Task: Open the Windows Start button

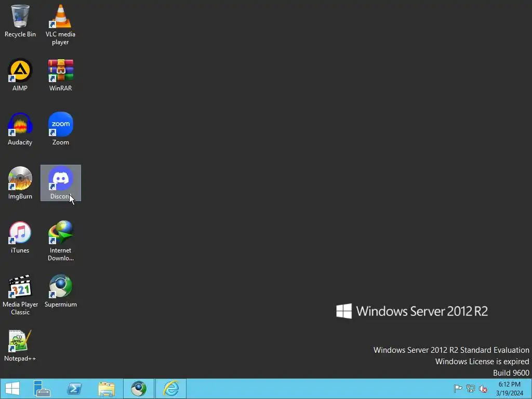Action: coord(12,389)
